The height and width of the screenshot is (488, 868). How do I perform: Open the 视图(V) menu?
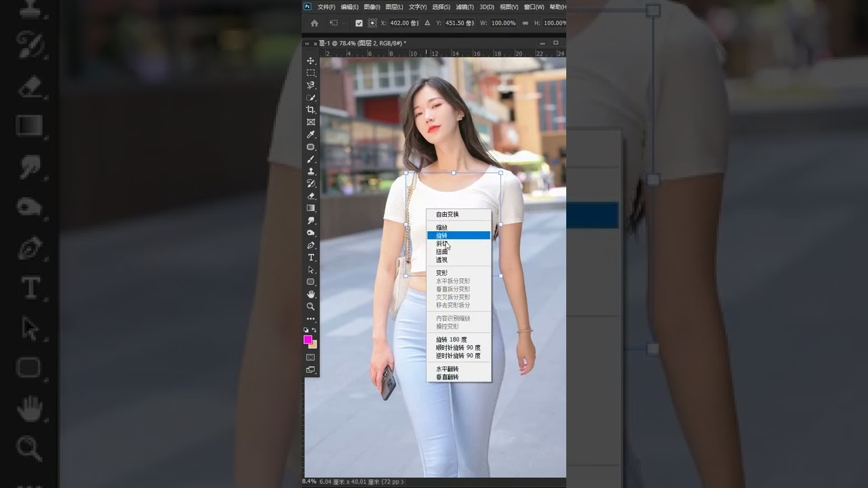[509, 7]
